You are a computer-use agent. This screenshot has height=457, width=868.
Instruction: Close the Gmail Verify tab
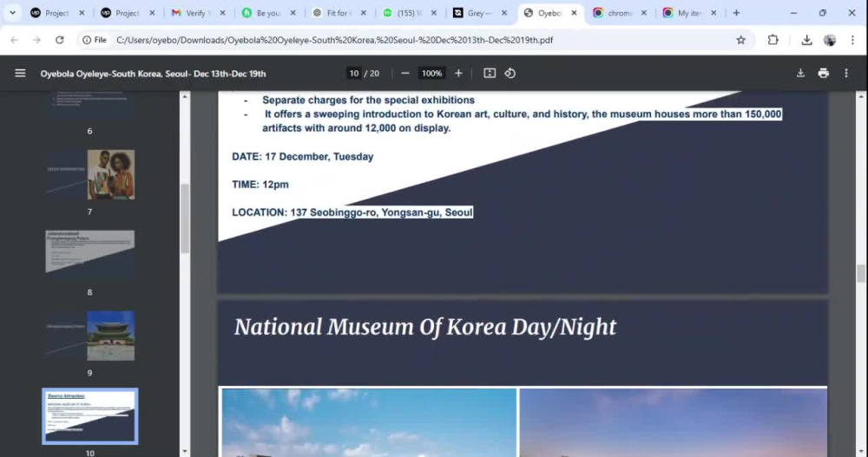click(222, 13)
